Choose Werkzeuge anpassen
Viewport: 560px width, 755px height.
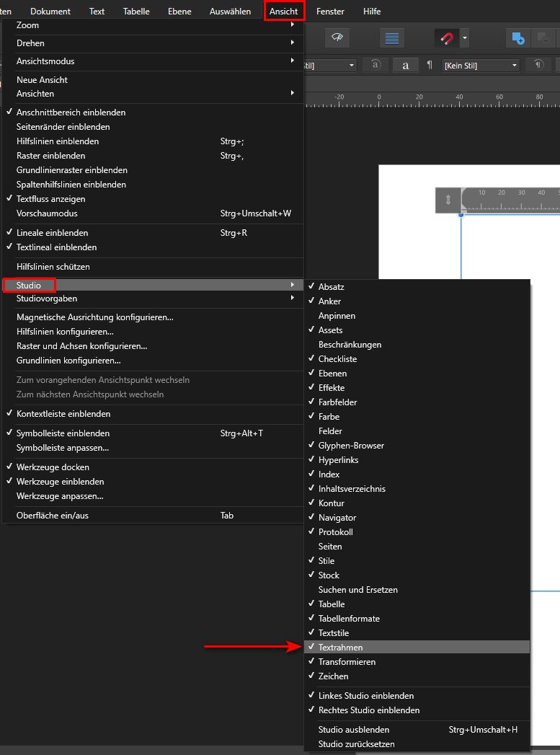[x=153, y=496]
